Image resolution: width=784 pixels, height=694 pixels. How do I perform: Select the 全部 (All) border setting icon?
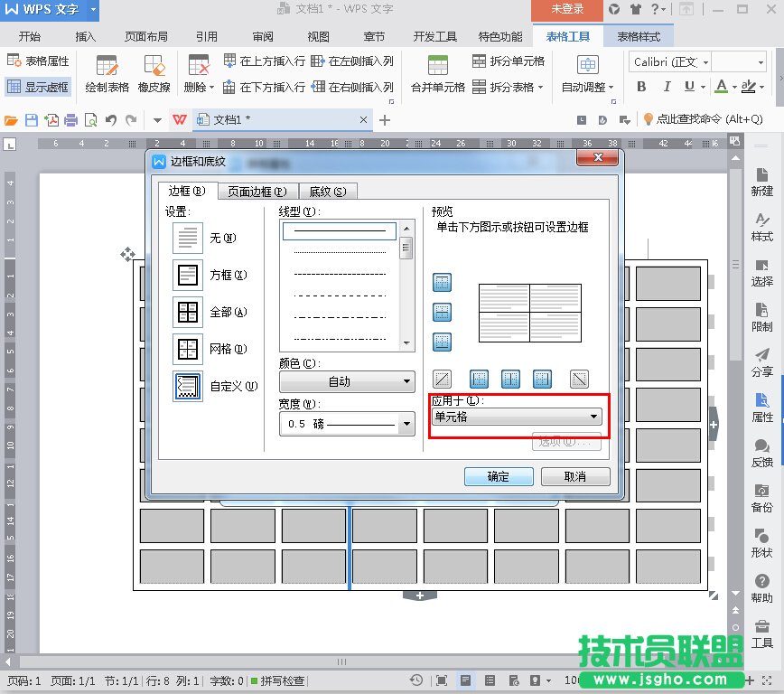click(188, 312)
